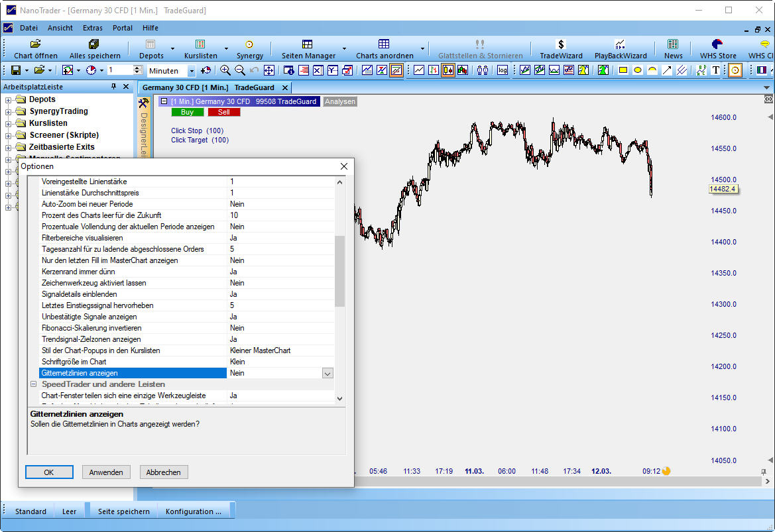
Task: Open the Minuten timeframe dropdown
Action: tap(192, 71)
